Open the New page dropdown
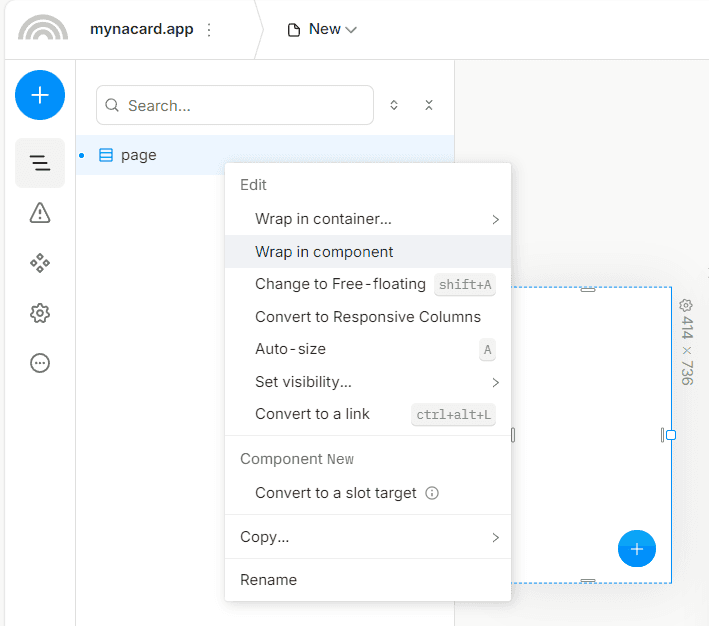 tap(323, 29)
